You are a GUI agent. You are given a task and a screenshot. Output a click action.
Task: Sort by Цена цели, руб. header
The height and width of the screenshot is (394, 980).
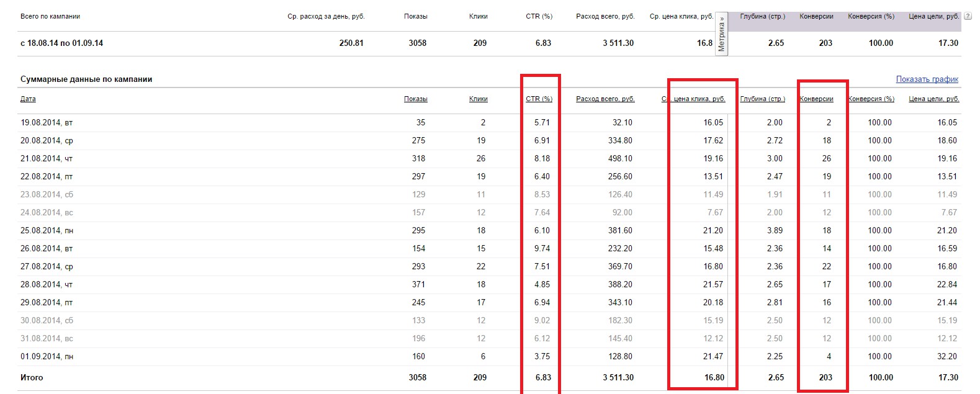point(933,99)
